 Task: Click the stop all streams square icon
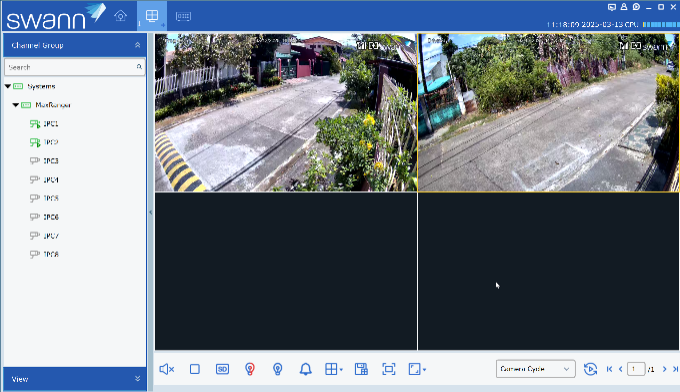[x=195, y=369]
